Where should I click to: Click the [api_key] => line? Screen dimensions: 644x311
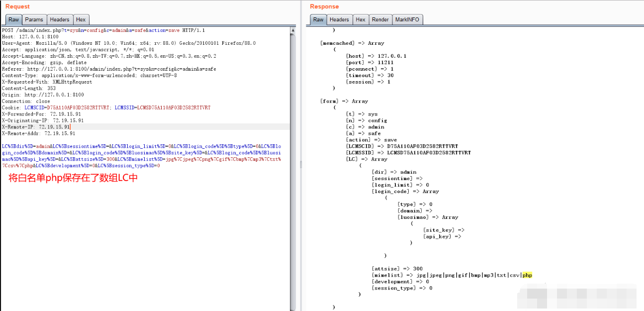[x=442, y=237]
